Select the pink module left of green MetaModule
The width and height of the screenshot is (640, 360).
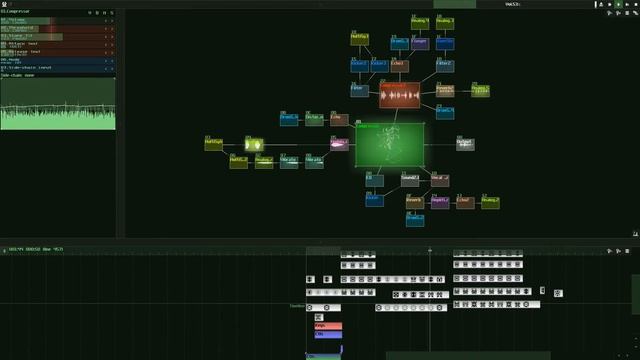coord(339,144)
